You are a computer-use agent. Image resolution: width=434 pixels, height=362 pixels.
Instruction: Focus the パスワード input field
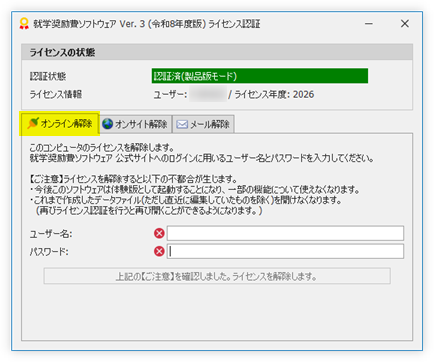285,251
